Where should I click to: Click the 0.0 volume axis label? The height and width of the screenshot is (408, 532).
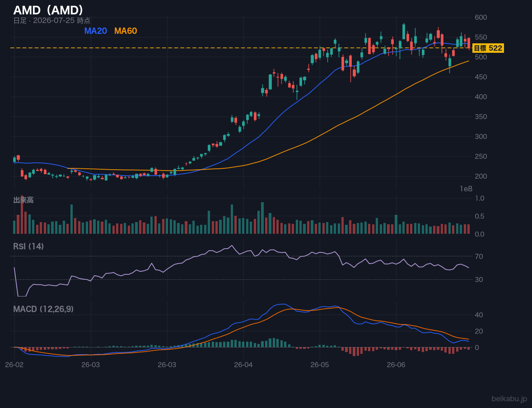[480, 234]
